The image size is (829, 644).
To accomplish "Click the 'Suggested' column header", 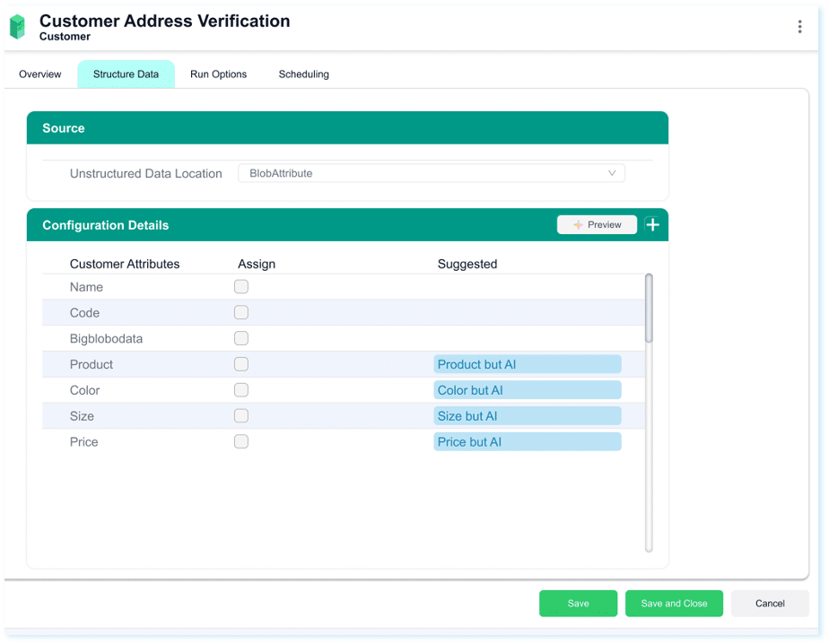I will click(467, 264).
